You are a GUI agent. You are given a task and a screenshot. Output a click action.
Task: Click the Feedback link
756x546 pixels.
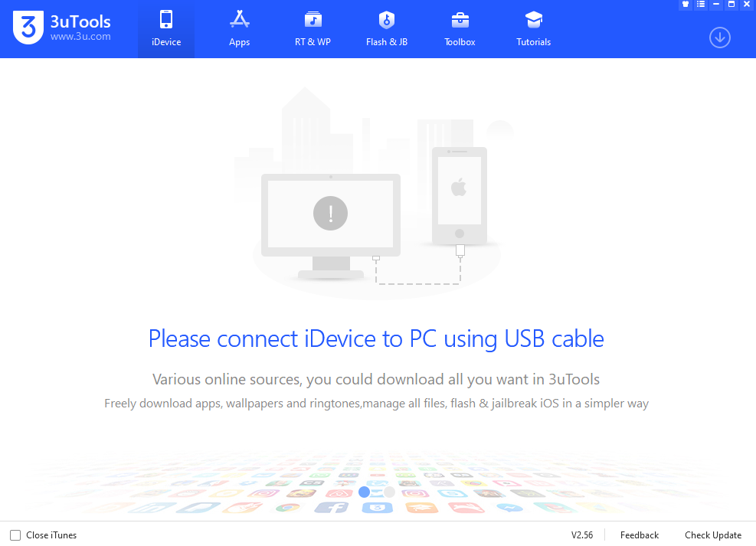[640, 535]
